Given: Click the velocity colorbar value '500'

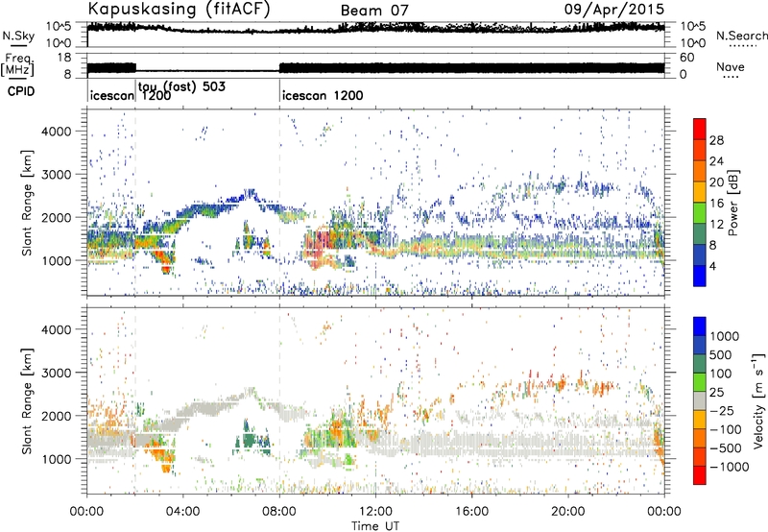Looking at the screenshot, I should [x=721, y=354].
